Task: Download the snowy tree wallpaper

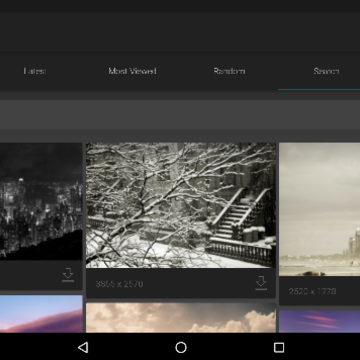Action: tap(261, 283)
